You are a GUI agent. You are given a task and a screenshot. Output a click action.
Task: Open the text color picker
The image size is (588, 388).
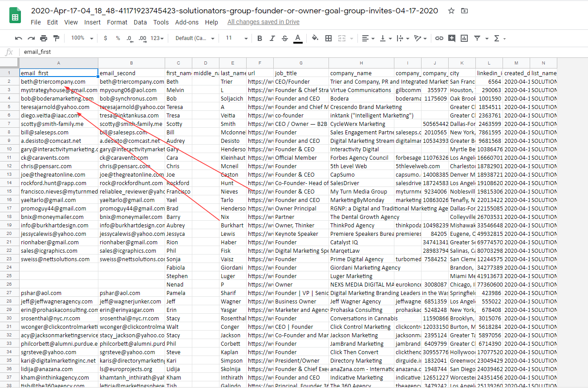click(298, 38)
